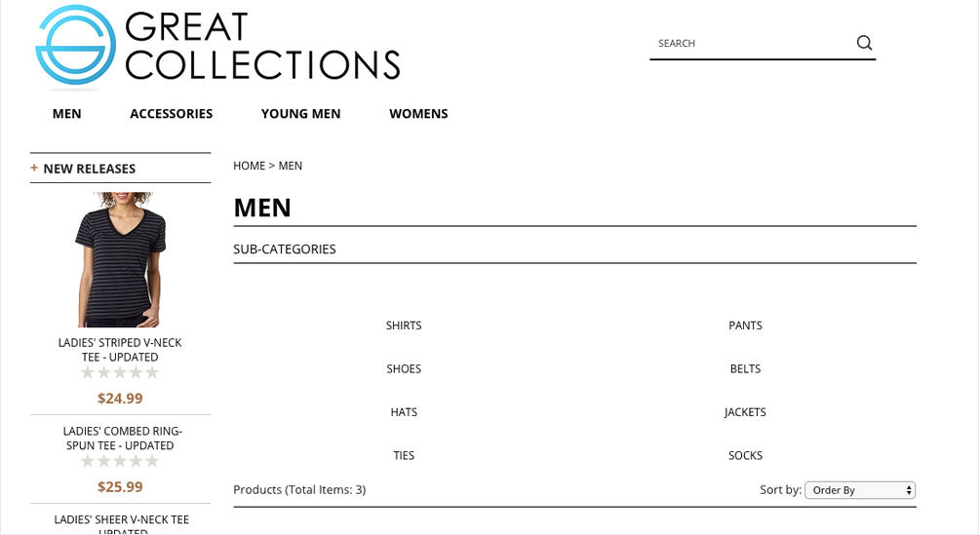Select the Jackets sub-category
980x535 pixels.
tap(745, 412)
